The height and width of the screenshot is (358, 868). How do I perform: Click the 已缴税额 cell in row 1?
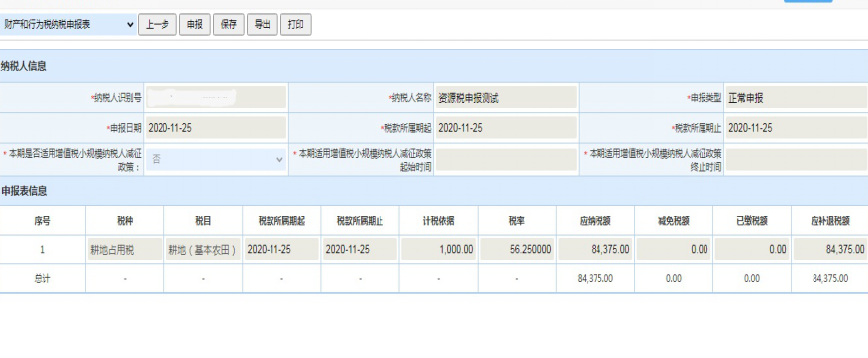[x=752, y=249]
